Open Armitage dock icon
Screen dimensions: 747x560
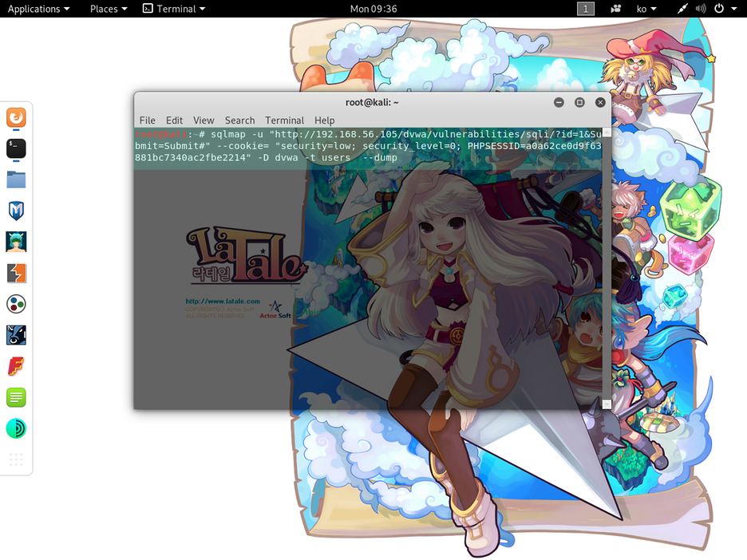[16, 242]
